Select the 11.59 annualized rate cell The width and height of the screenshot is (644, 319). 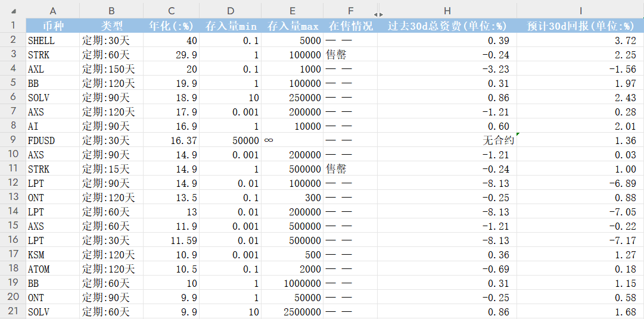(x=171, y=240)
